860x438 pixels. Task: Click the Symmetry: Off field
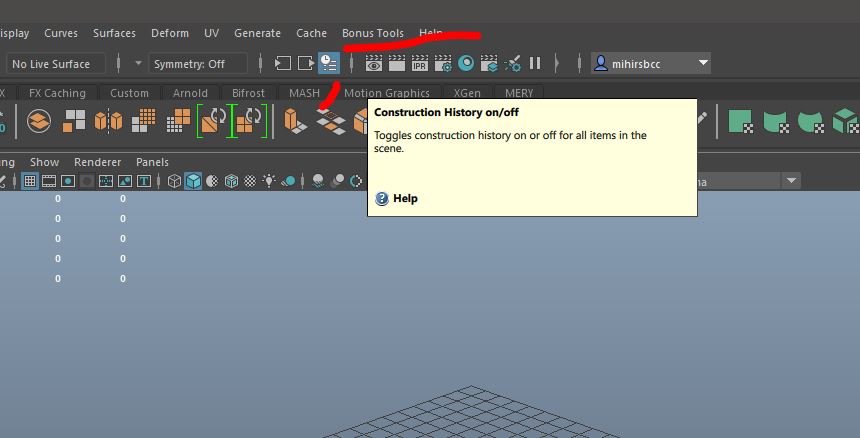pos(198,64)
